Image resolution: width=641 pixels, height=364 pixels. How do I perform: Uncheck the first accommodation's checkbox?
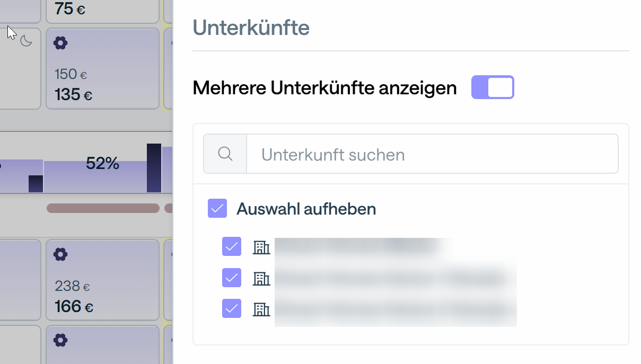coord(232,246)
